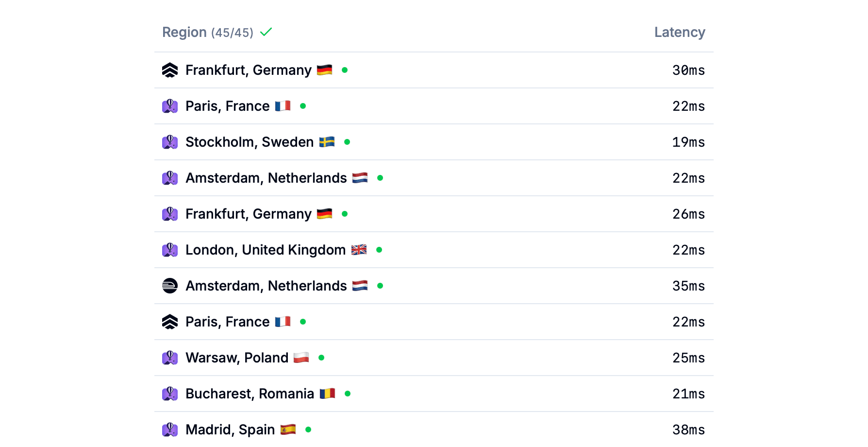Click the layered Koyeb icon next to Paris, France

point(170,322)
